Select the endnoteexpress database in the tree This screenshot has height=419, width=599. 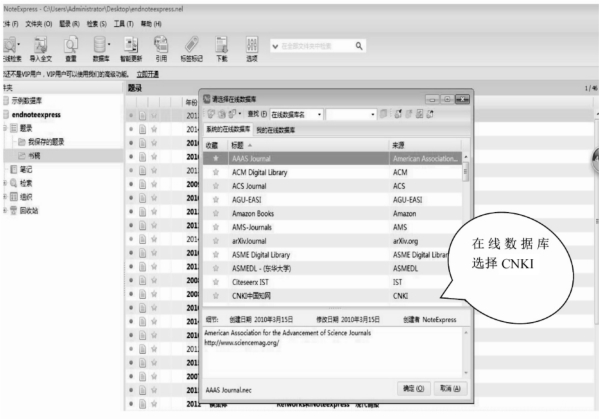[36, 115]
